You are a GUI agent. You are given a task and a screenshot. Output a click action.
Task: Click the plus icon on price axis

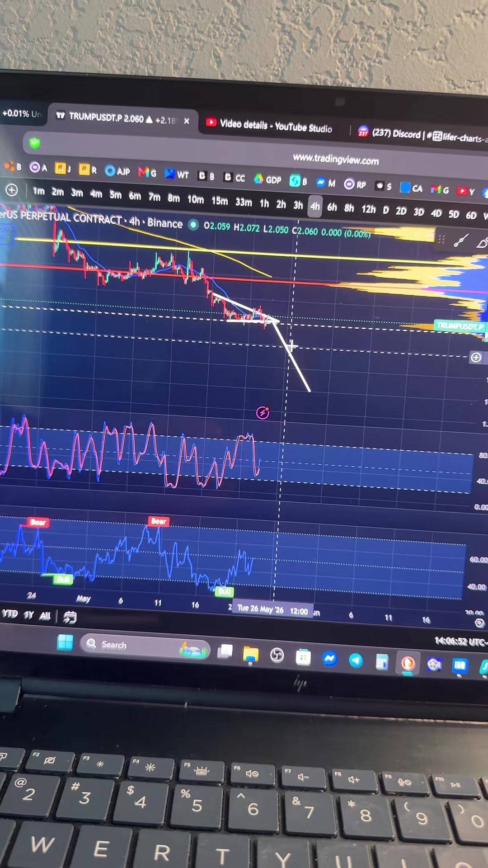(x=476, y=358)
